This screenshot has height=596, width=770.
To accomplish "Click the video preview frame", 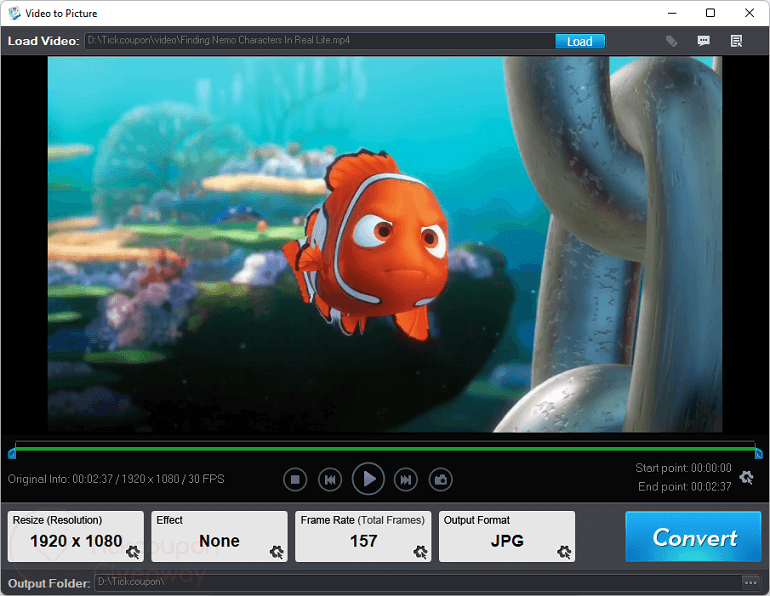I will [385, 244].
